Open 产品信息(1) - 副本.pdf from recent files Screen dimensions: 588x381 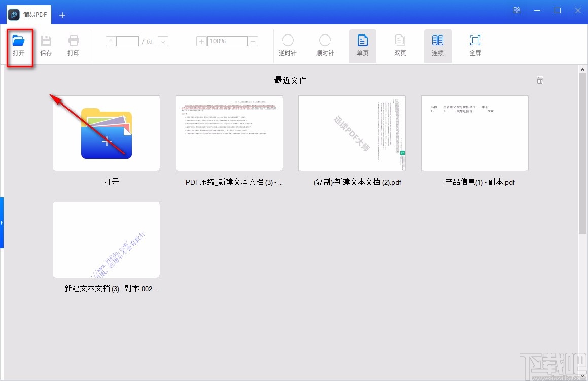474,133
